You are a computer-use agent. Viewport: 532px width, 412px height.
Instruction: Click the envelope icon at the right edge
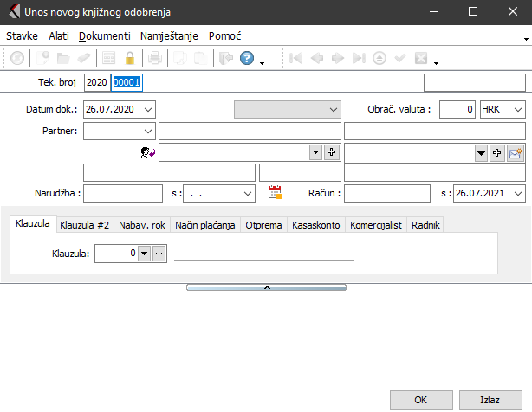click(x=516, y=152)
